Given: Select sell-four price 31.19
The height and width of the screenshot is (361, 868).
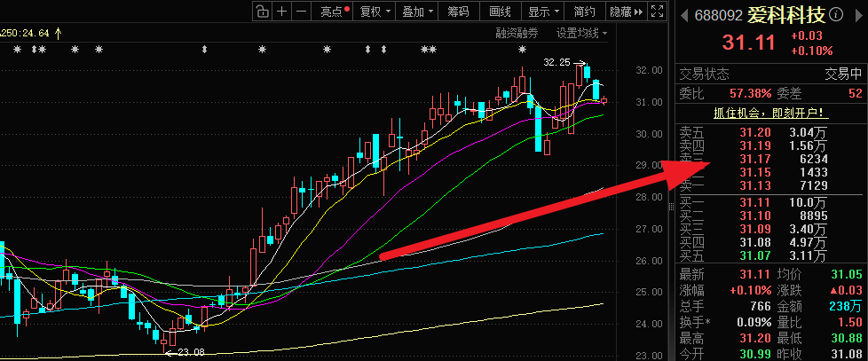Looking at the screenshot, I should tap(756, 146).
